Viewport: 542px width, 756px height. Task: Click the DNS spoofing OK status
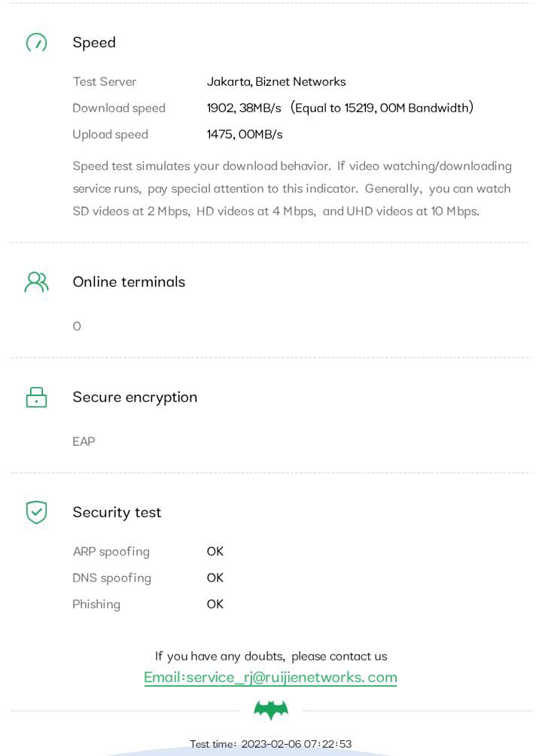click(x=215, y=578)
